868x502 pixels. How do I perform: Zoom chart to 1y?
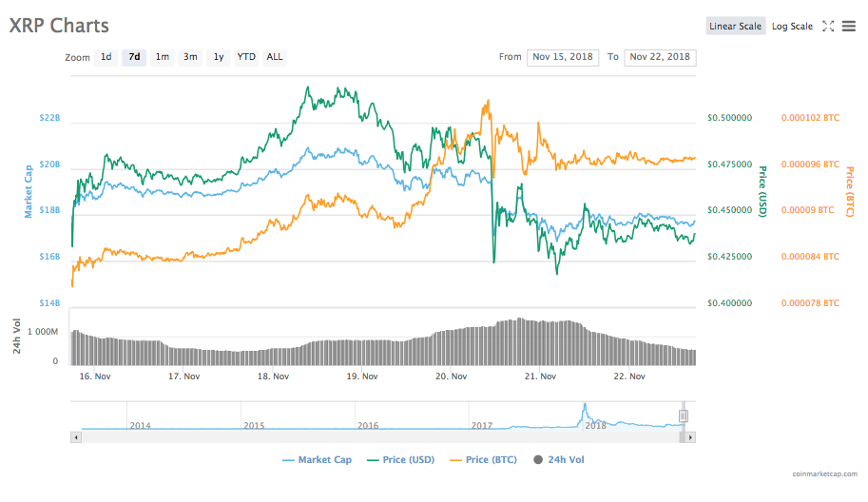point(219,57)
